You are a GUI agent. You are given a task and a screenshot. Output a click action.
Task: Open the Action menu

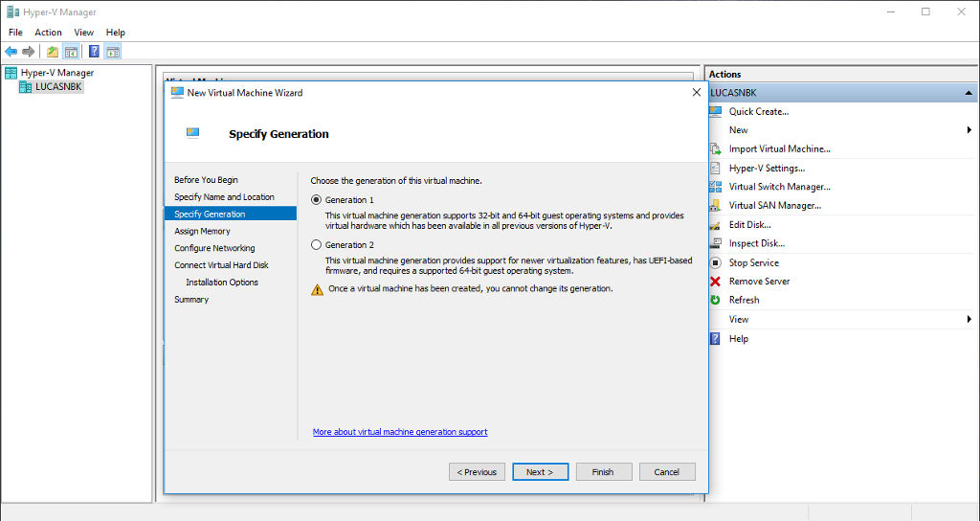coord(48,33)
